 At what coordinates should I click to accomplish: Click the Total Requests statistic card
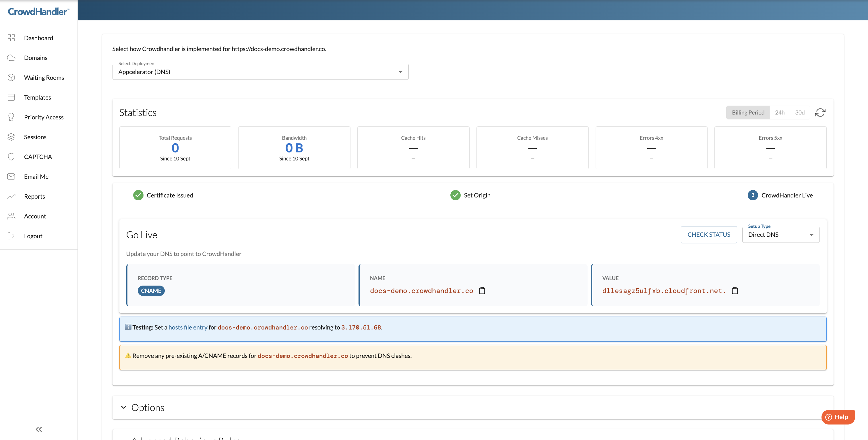(x=175, y=148)
